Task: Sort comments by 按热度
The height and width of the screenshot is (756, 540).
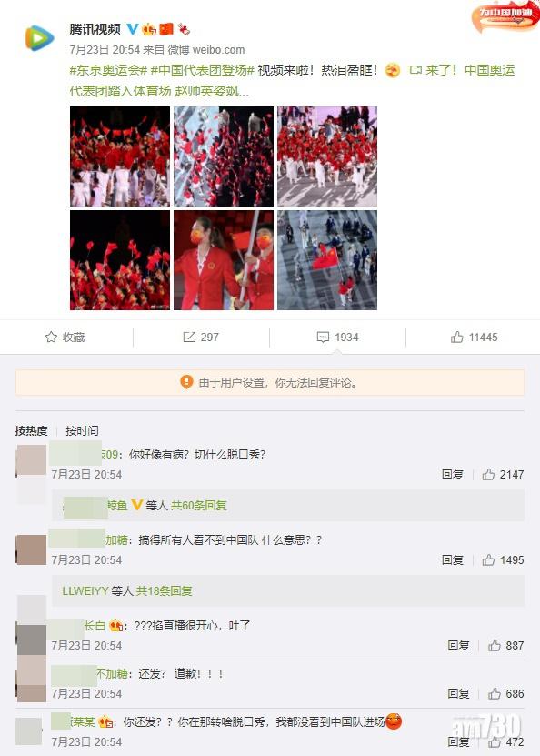Action: (31, 430)
